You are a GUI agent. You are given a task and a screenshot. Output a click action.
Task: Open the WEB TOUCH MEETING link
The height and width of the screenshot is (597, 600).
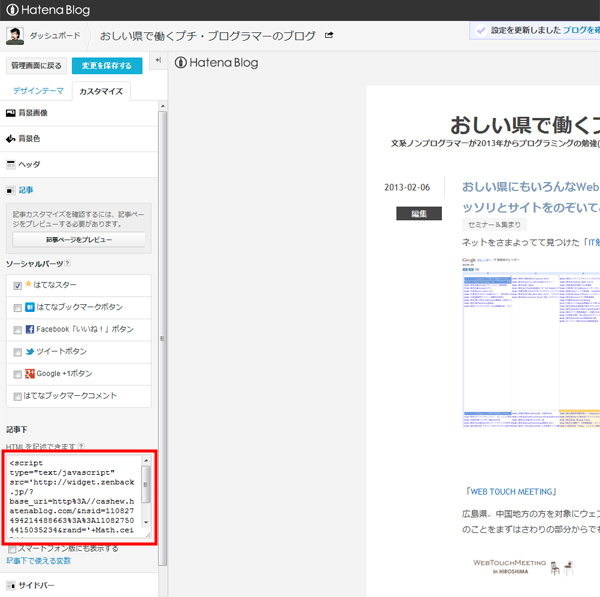tap(511, 491)
